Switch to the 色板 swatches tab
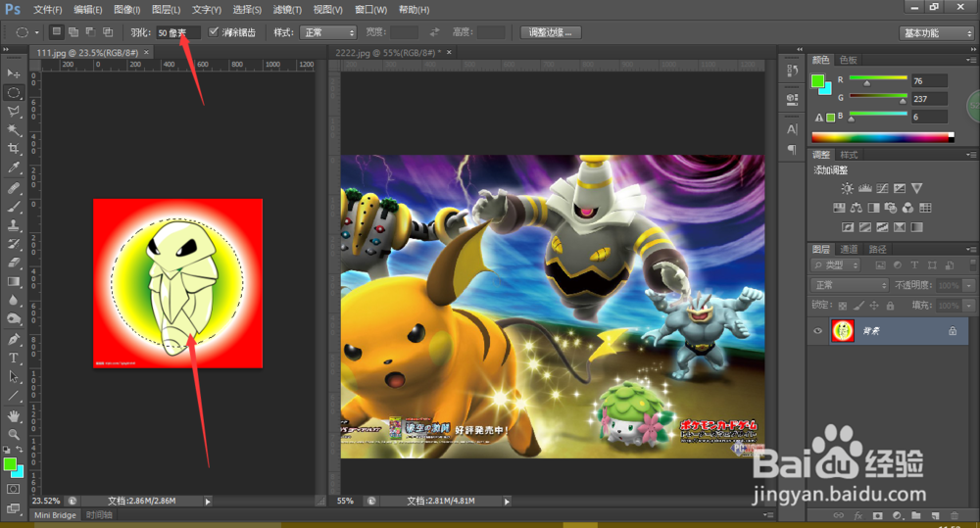980x528 pixels. 848,60
